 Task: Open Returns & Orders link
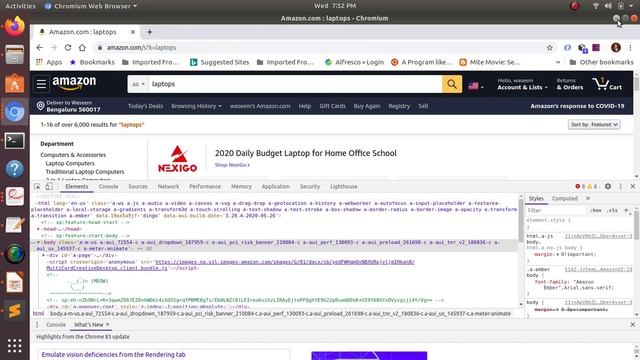tap(570, 84)
